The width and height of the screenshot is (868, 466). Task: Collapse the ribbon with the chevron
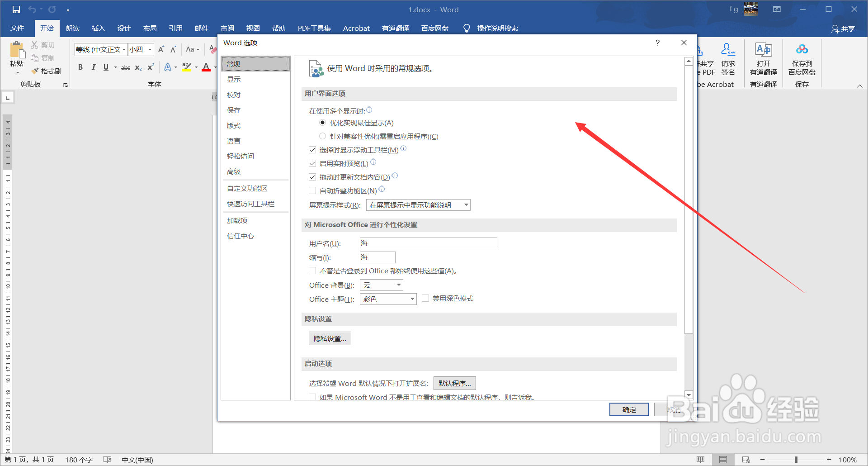(859, 86)
